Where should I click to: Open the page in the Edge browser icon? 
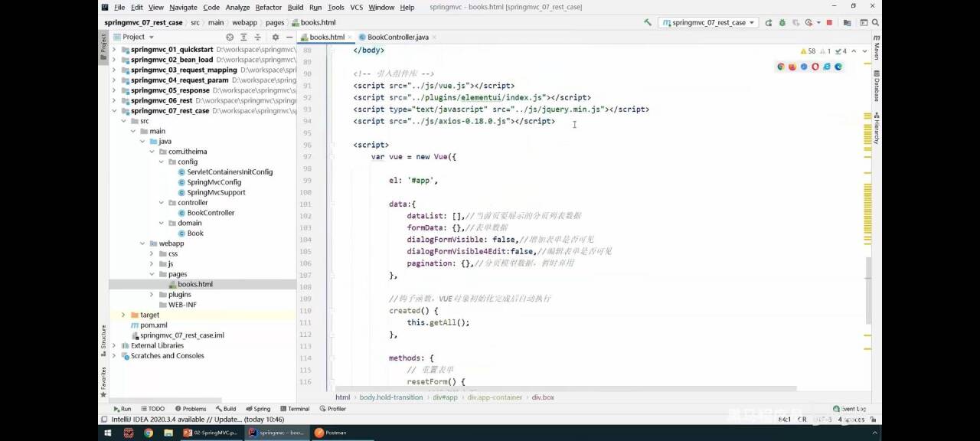[838, 67]
